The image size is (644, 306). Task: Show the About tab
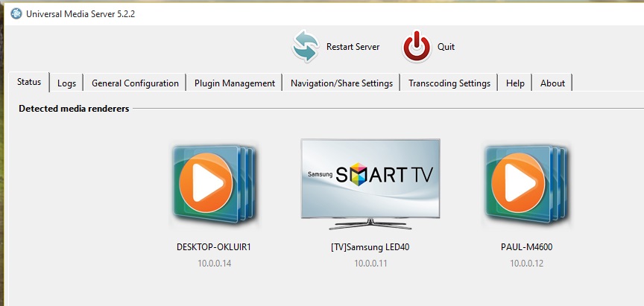pos(552,83)
